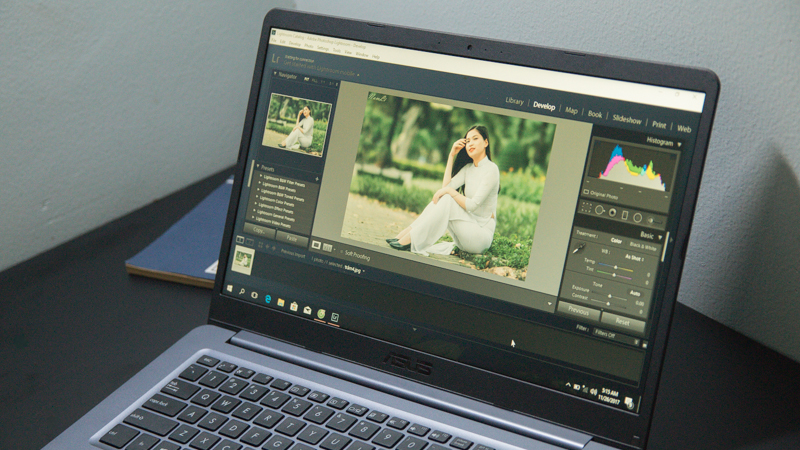The width and height of the screenshot is (800, 450).
Task: Click the Tint slider handle
Action: coord(614,275)
